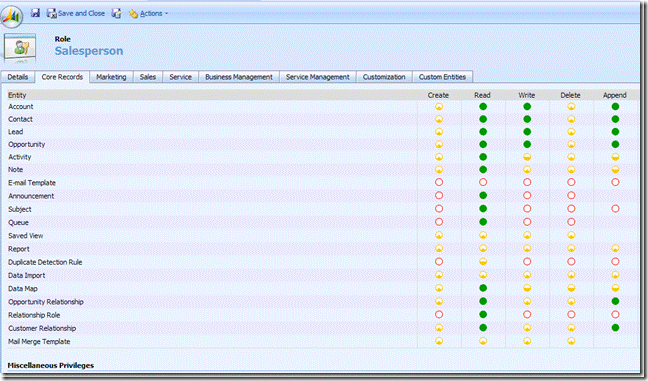Toggle Data Map Write privilege circle
Screen dimensions: 648x381
(527, 288)
